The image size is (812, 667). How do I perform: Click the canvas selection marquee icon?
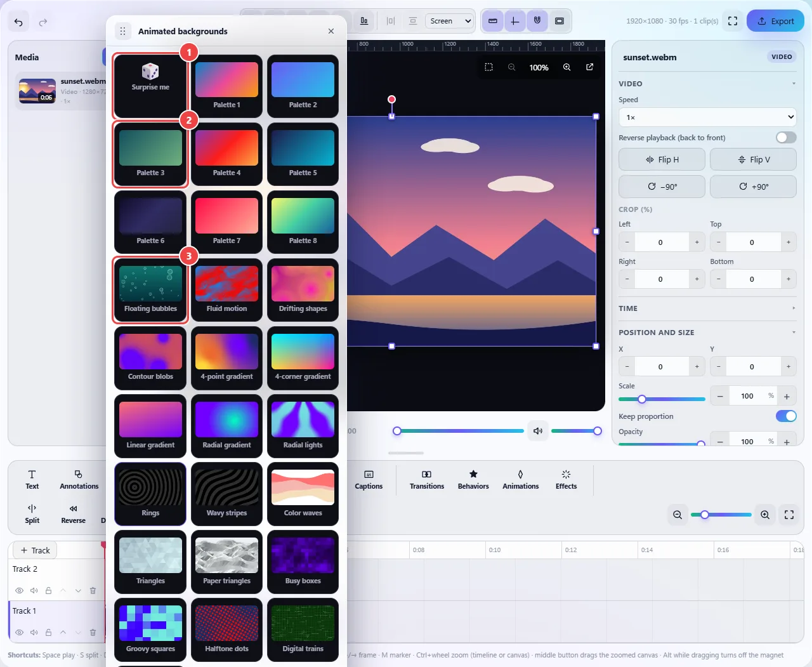pyautogui.click(x=488, y=67)
